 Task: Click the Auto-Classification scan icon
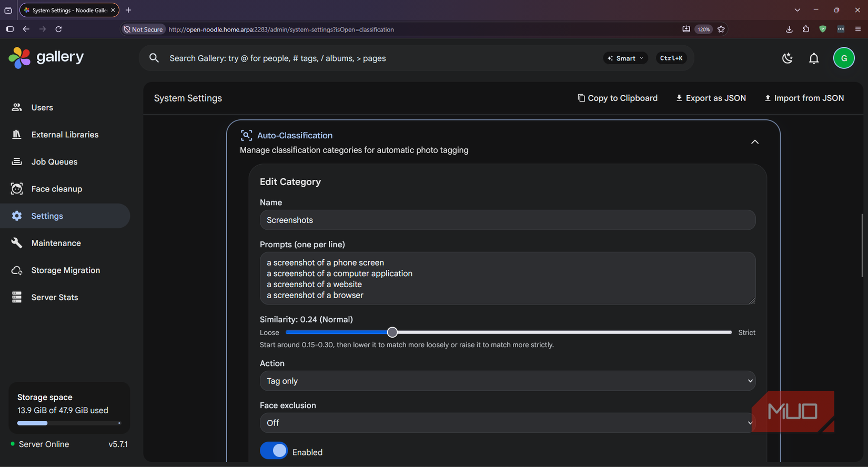click(x=246, y=135)
